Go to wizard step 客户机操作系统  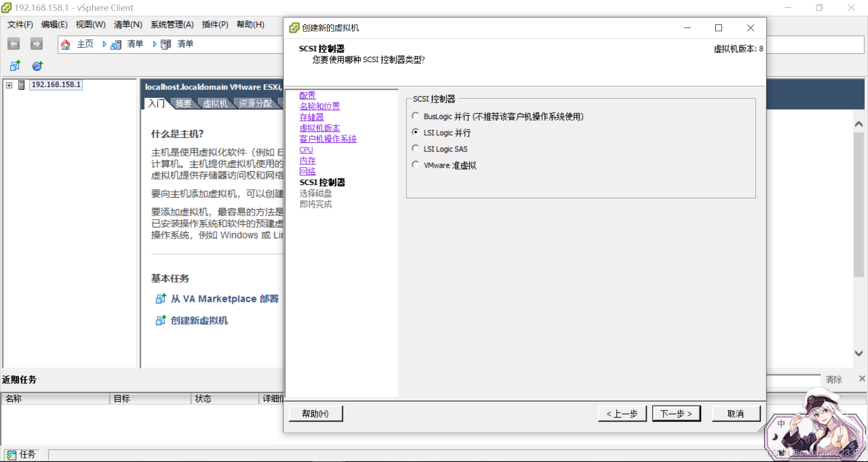pyautogui.click(x=328, y=139)
